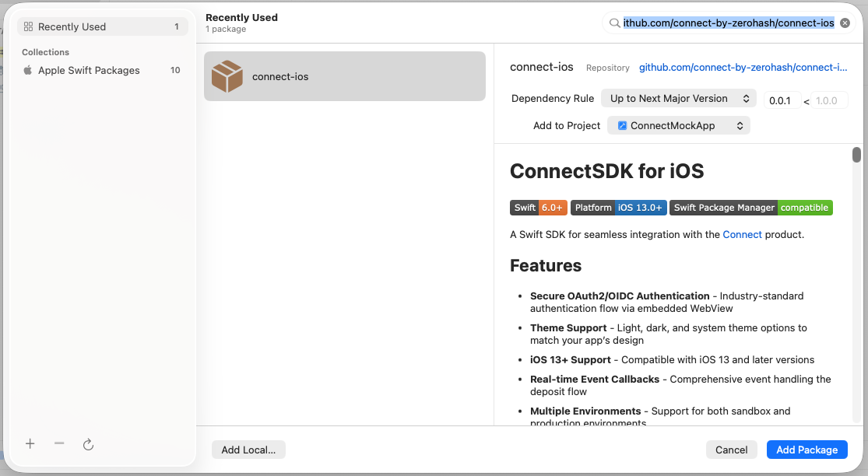Click the iOS 13+ Support text
Screen dimensions: 868x476
point(570,360)
